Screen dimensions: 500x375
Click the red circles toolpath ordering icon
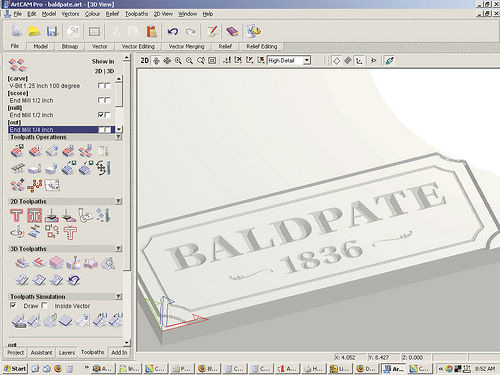coord(35,185)
